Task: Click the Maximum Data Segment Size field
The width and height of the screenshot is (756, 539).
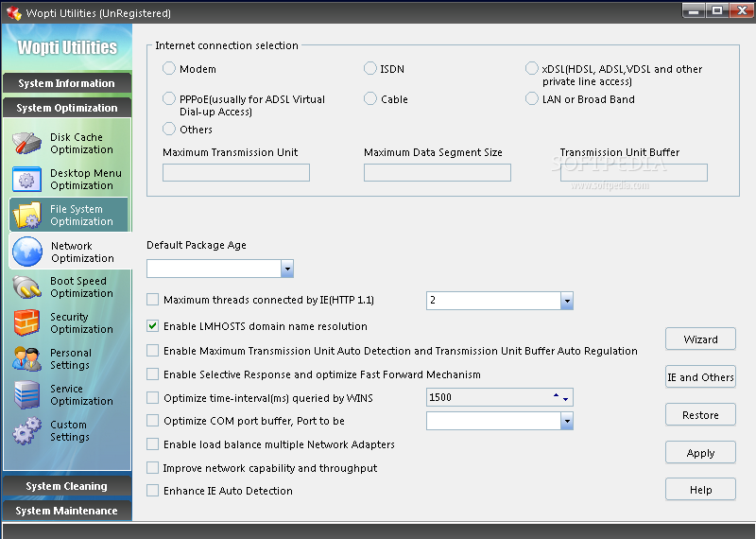Action: coord(438,173)
